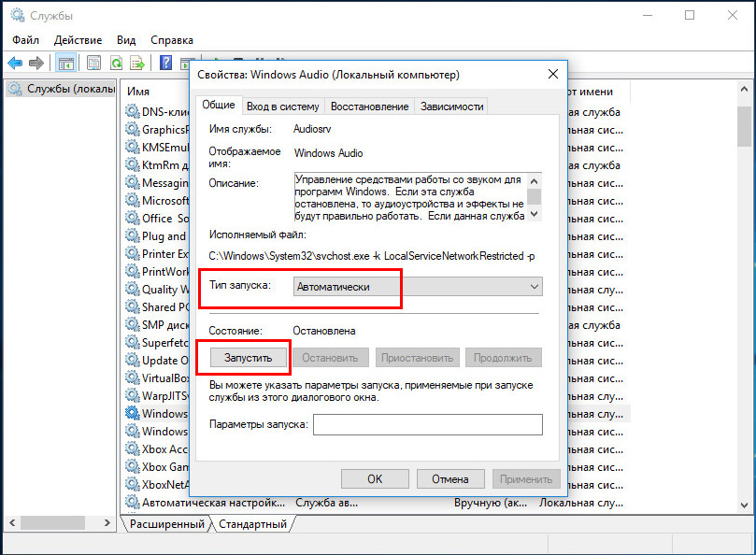Open the blue Help toolbar icon
This screenshot has height=555, width=756.
[165, 63]
